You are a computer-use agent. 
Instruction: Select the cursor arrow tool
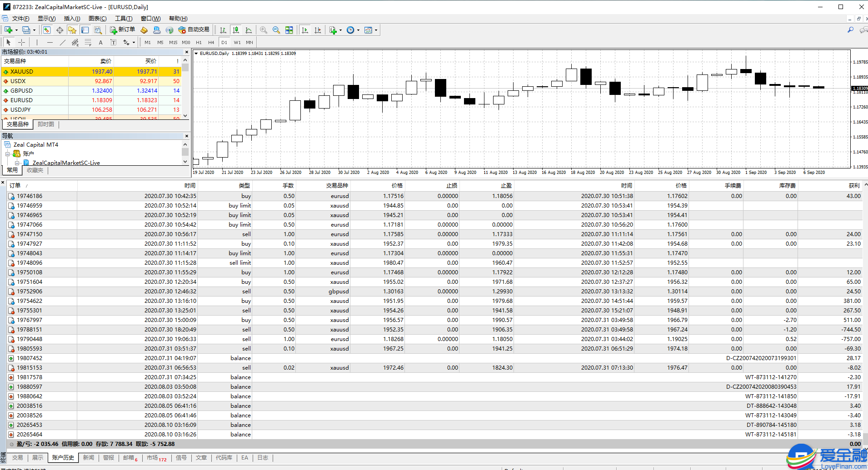click(x=8, y=42)
